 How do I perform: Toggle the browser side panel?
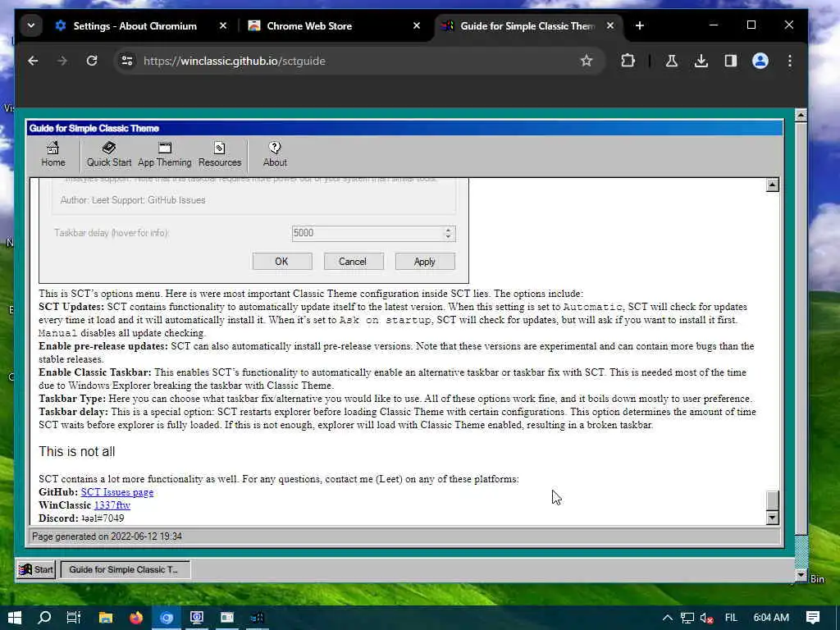[731, 61]
